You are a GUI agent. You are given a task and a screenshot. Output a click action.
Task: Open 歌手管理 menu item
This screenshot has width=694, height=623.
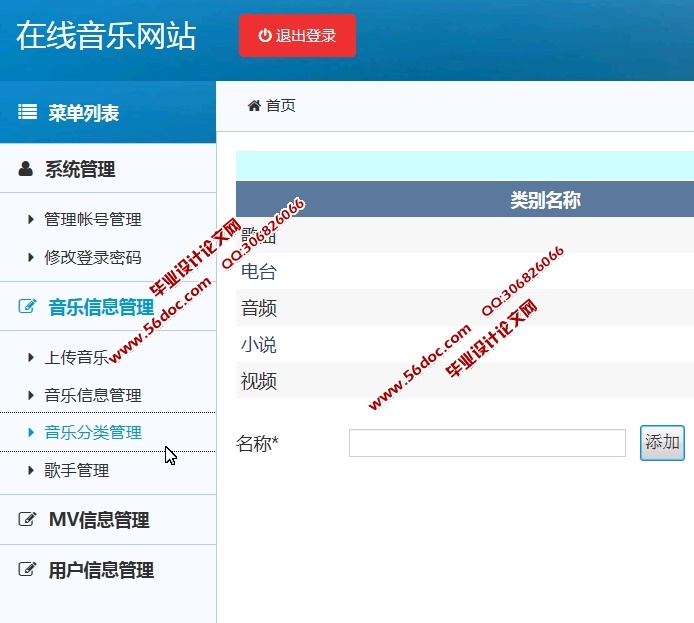point(77,470)
